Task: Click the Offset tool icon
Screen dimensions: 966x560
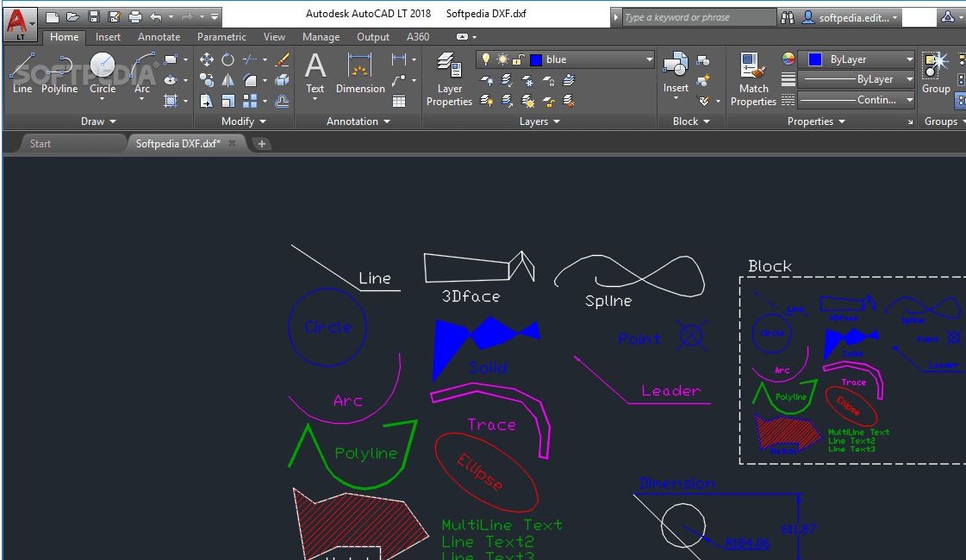Action: click(x=282, y=101)
